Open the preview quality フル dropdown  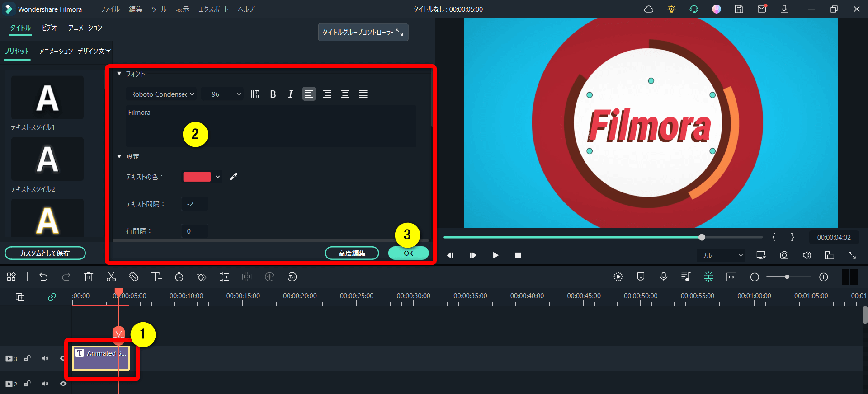[x=722, y=255]
